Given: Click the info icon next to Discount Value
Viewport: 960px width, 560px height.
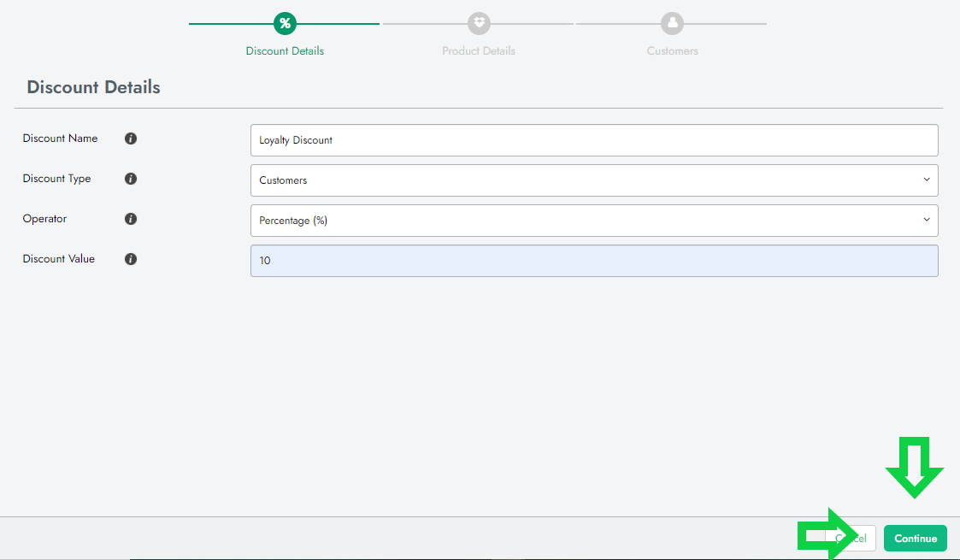Looking at the screenshot, I should [131, 259].
